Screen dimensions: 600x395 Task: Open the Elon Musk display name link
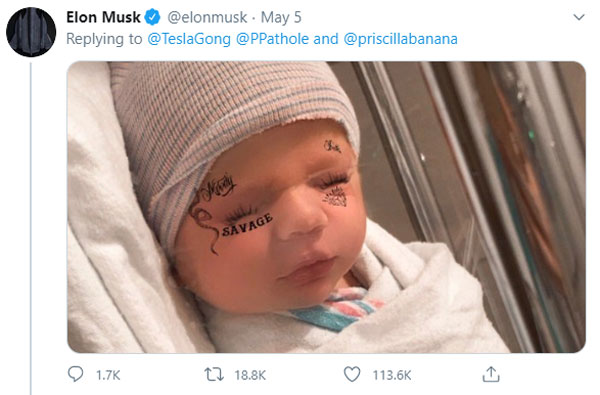tap(103, 17)
